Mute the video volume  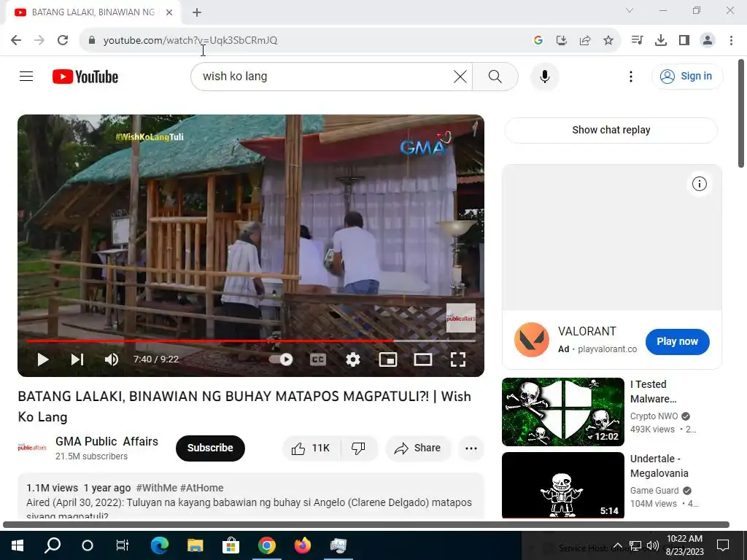point(112,359)
